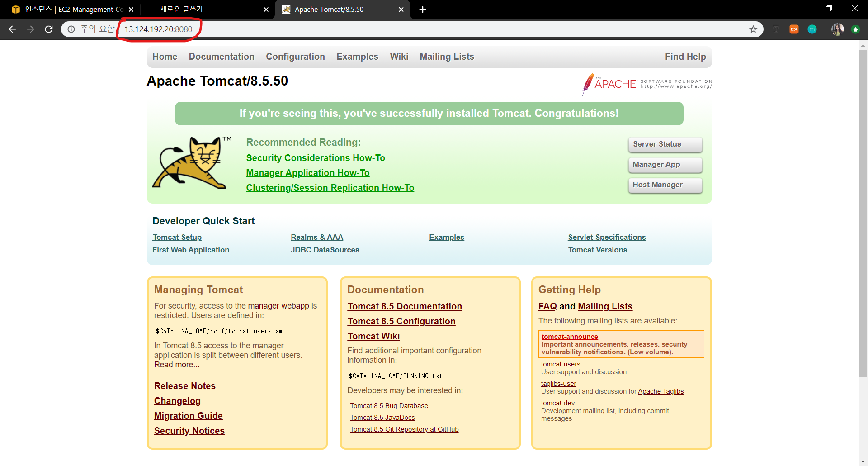Viewport: 868px width, 466px height.
Task: Bookmark this page with star icon
Action: [753, 29]
